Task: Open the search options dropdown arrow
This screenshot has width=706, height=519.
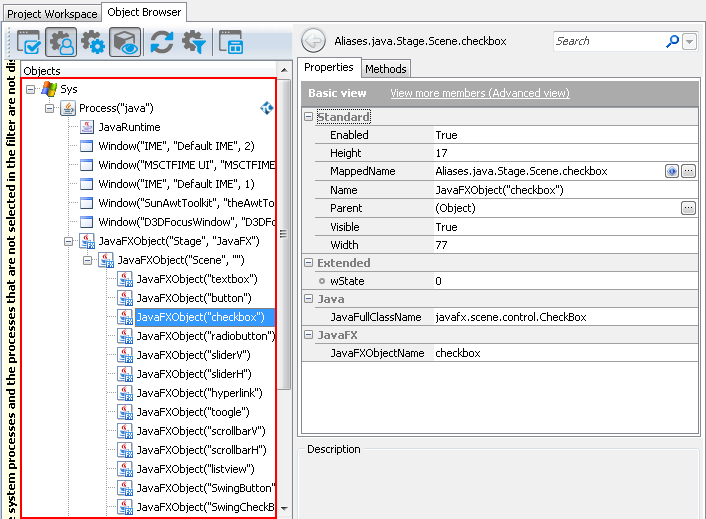Action: coord(690,42)
